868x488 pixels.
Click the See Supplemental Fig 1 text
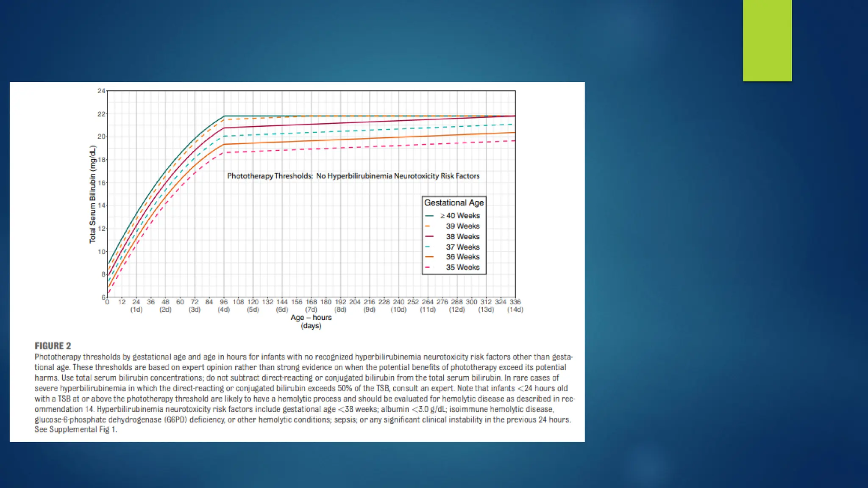76,430
